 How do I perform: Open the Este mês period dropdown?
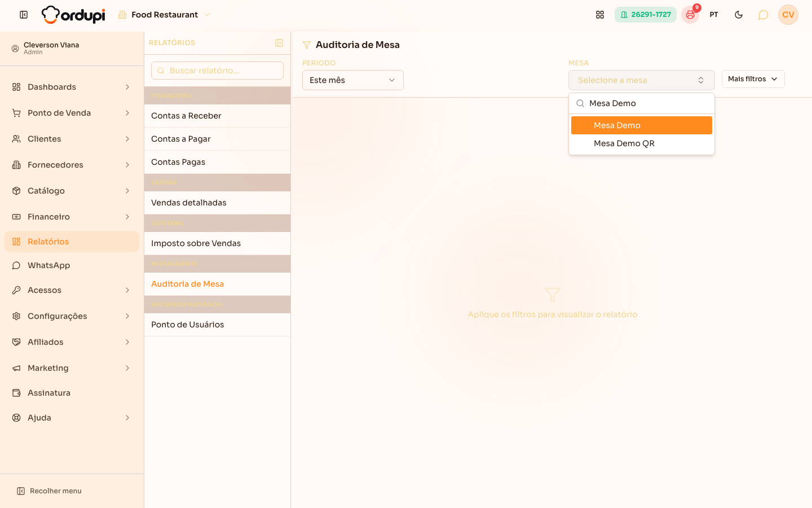[x=353, y=80]
